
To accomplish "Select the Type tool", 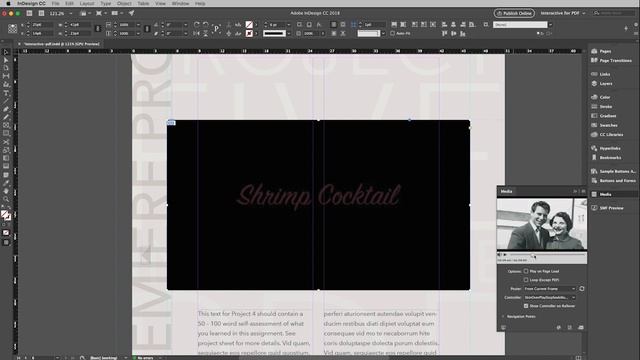I will tap(6, 93).
